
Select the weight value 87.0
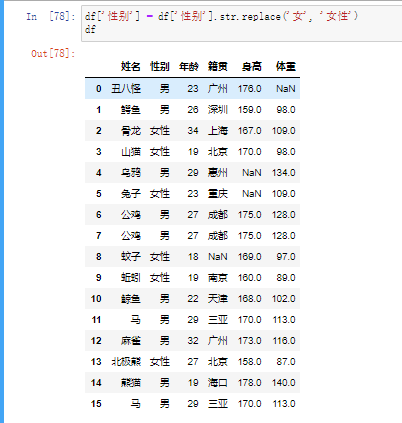point(286,362)
